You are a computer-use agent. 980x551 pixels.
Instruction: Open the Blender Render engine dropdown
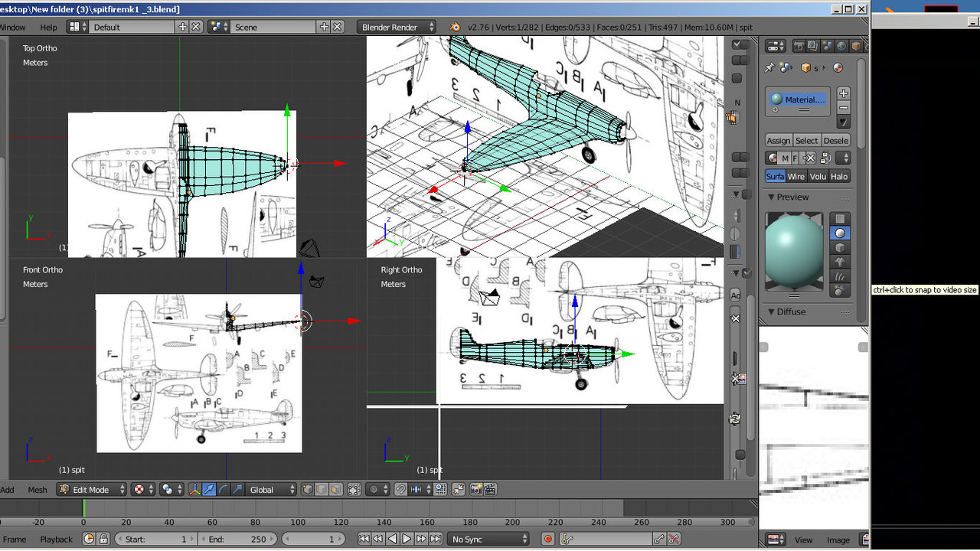tap(397, 27)
